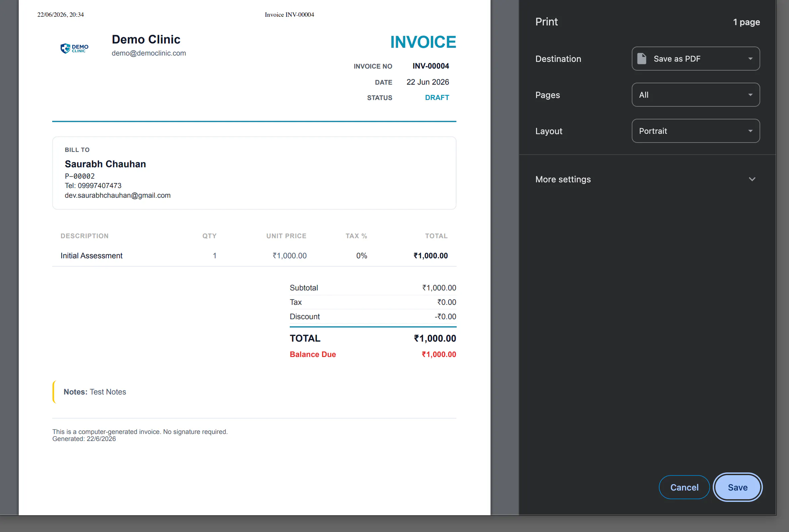Click the UNIT PRICE column header
Screen dimensions: 789x532
[x=286, y=236]
